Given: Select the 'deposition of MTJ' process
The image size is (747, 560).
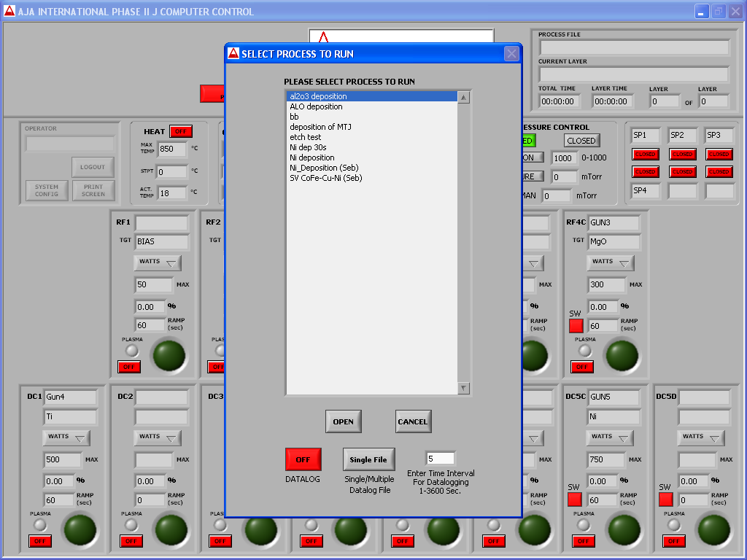Looking at the screenshot, I should pyautogui.click(x=320, y=127).
